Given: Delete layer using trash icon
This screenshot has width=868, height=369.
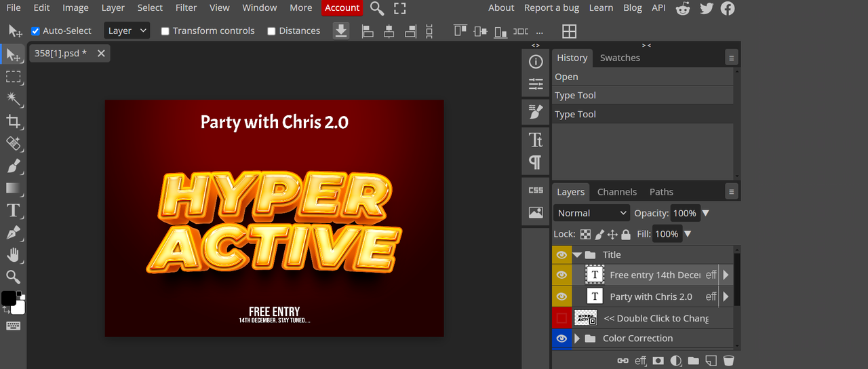Looking at the screenshot, I should pos(728,361).
